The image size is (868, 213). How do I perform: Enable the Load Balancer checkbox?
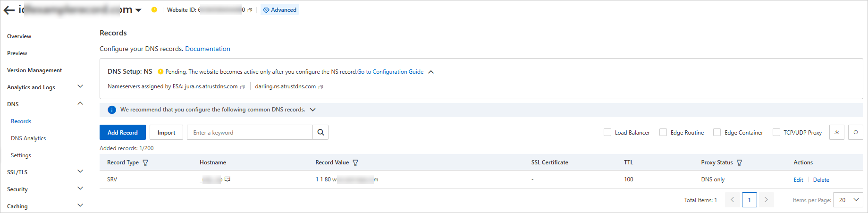tap(607, 132)
